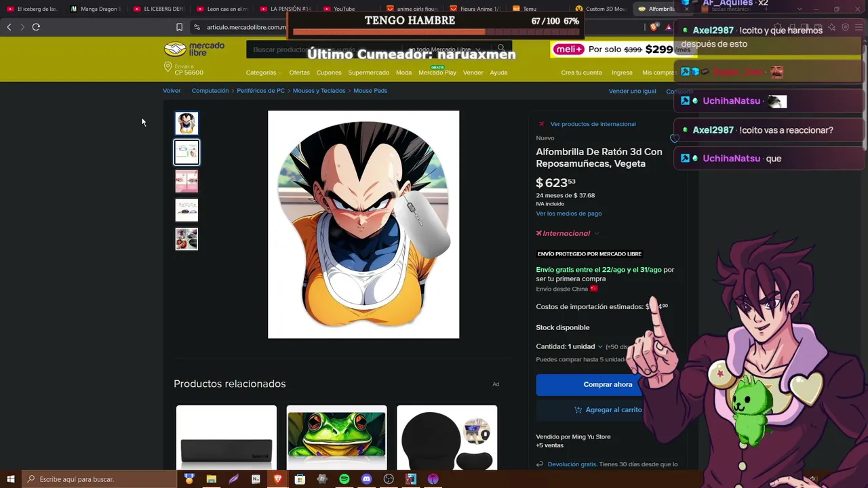Expand the Internacional shipping info chevron
Viewport: 868px width, 488px height.
pyautogui.click(x=597, y=233)
